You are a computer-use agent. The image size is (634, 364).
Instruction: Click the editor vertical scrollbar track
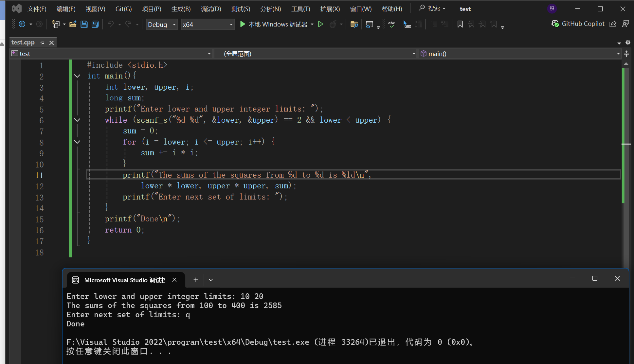pyautogui.click(x=625, y=229)
